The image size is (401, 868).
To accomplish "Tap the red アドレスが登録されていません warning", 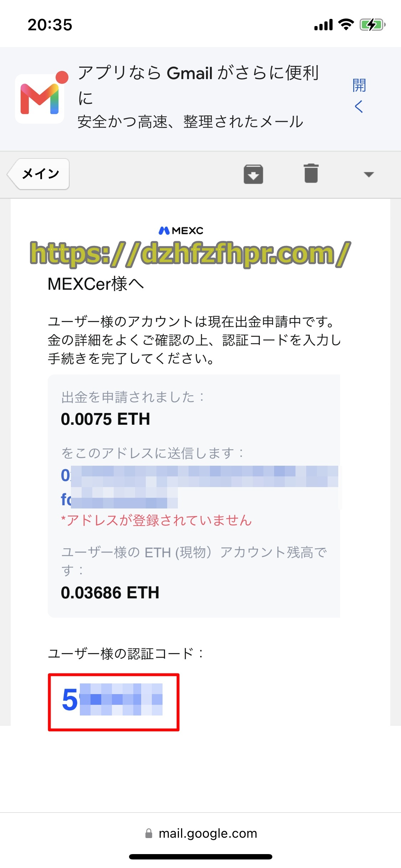I will click(x=156, y=520).
